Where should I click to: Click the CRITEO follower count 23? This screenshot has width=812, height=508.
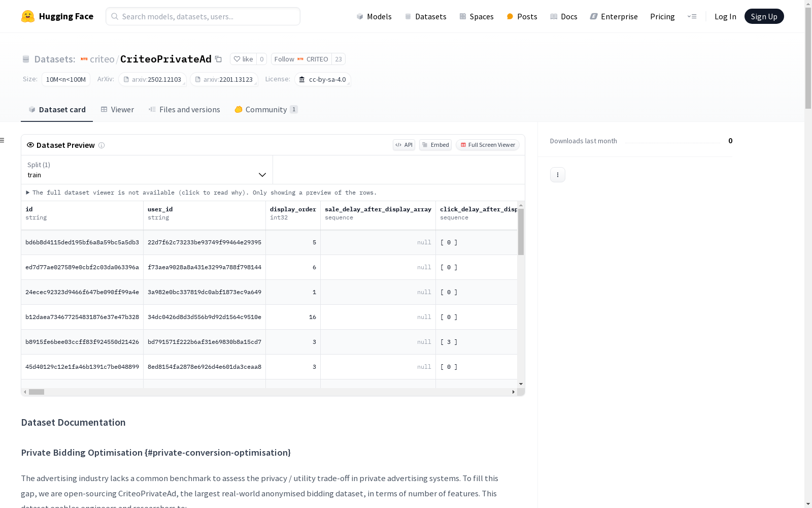pos(339,59)
